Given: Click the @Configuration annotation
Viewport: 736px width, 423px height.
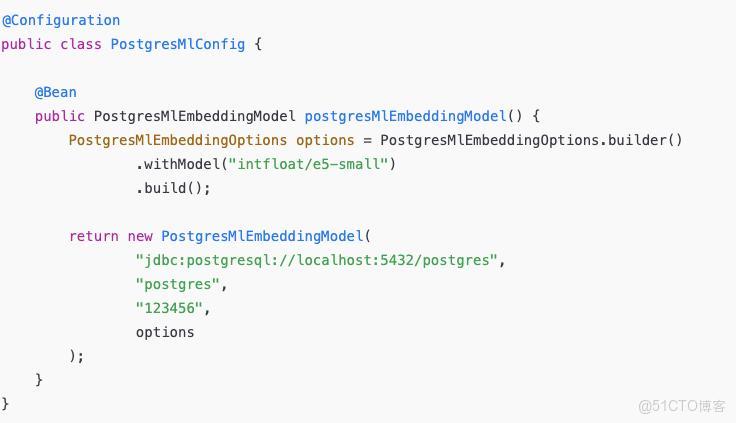Looking at the screenshot, I should click(x=61, y=20).
